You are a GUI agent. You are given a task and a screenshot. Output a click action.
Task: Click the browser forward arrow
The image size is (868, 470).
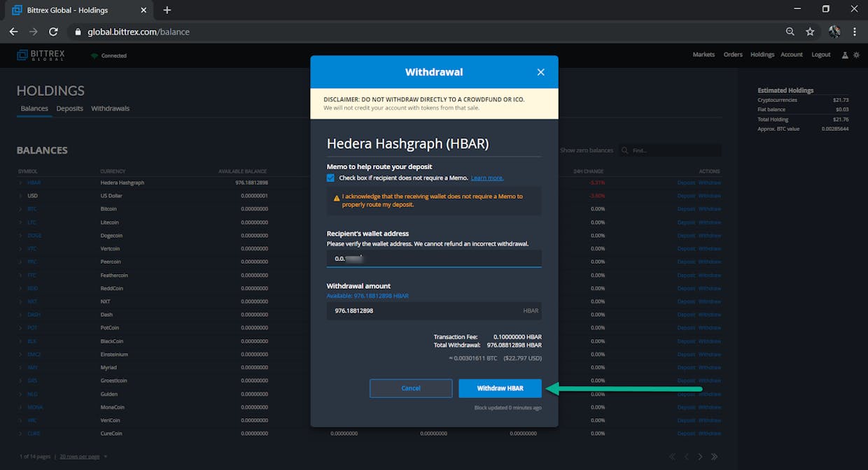coord(33,31)
